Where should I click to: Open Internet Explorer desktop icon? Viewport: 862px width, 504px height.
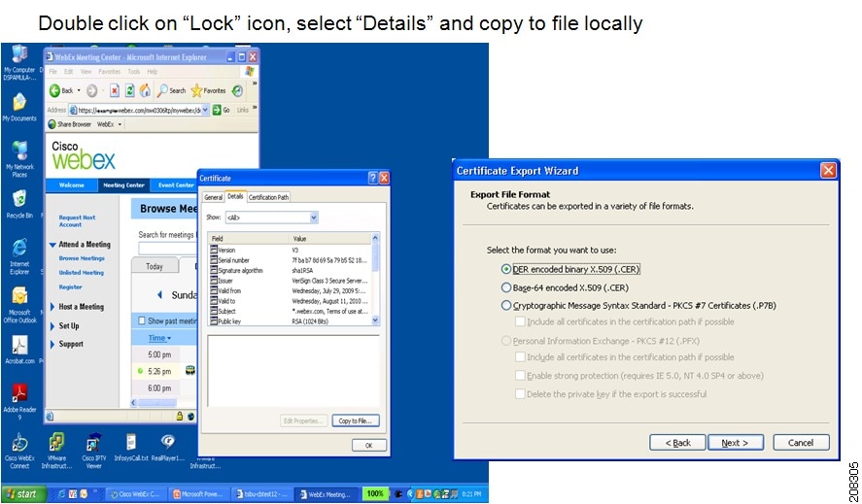click(x=19, y=256)
